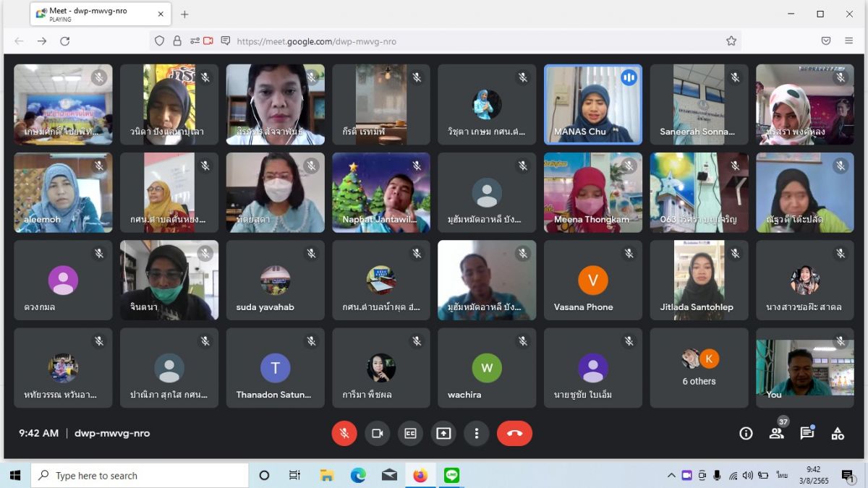Reload the current Meet page
868x488 pixels.
pos(65,41)
